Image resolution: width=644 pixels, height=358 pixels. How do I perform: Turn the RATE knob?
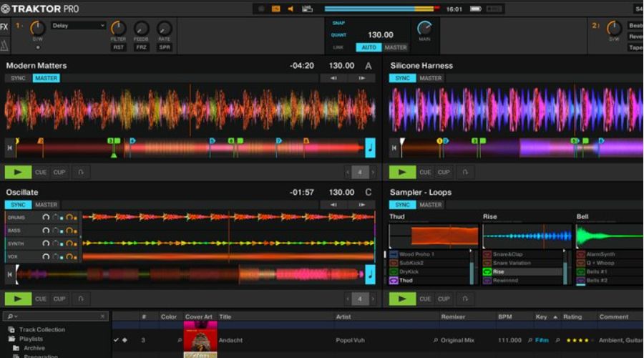[x=165, y=28]
